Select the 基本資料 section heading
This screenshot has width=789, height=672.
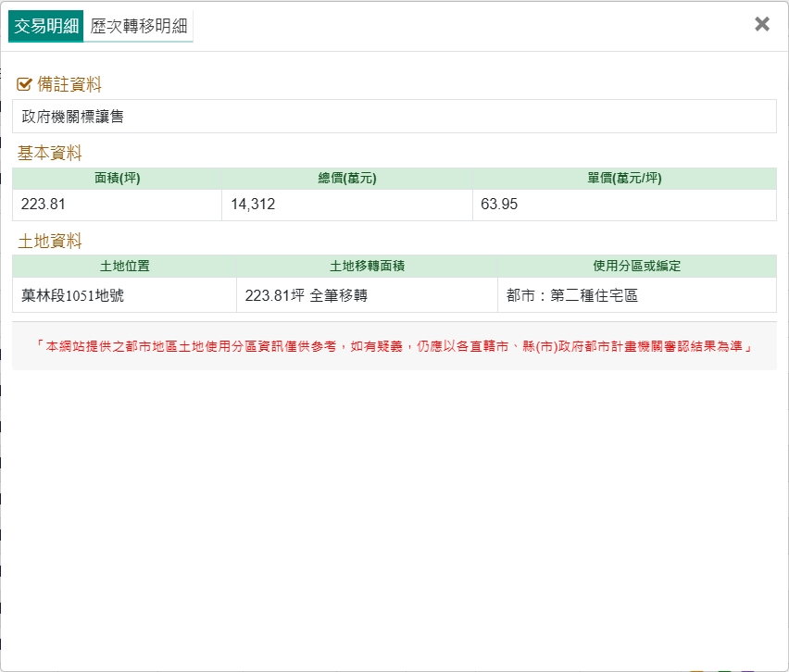[x=50, y=154]
